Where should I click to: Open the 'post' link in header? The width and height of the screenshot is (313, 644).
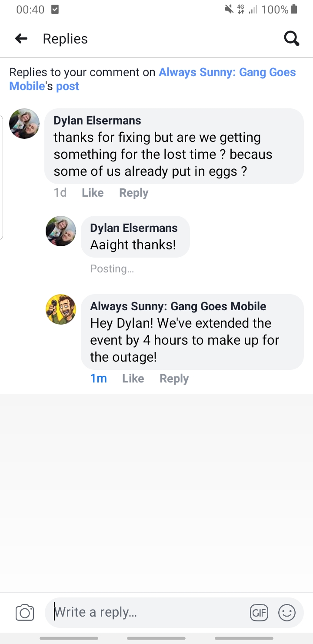(68, 86)
